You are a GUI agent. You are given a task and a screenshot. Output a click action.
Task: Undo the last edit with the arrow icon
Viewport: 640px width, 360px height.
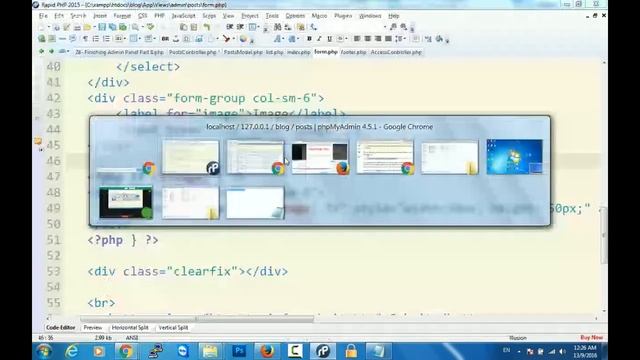point(207,27)
